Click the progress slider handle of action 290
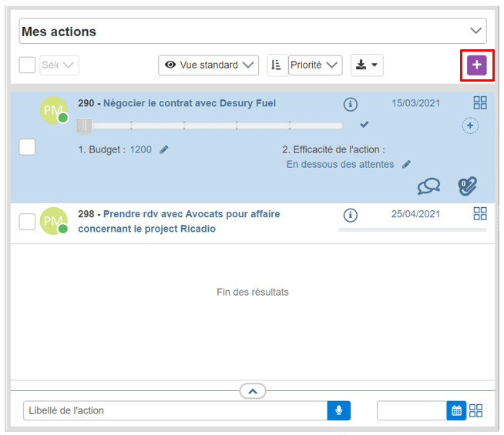504x435 pixels. 84,125
